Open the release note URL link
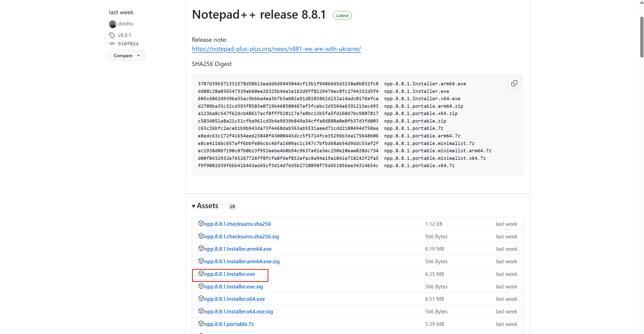This screenshot has height=334, width=644. pos(276,49)
